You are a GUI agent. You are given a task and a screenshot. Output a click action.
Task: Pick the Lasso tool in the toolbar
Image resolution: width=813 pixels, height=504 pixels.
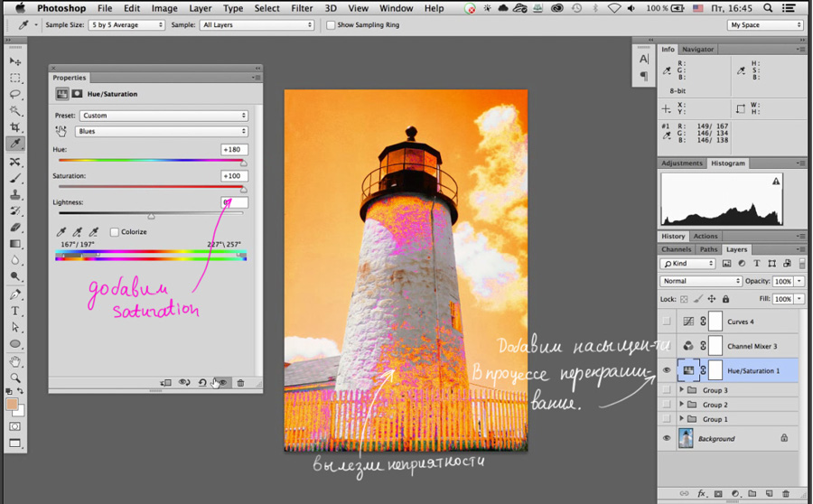15,95
